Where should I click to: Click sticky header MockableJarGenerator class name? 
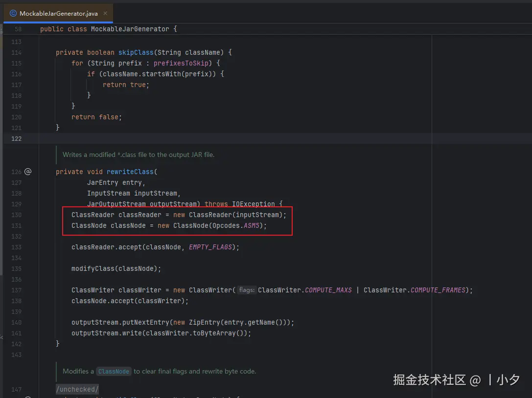pos(130,29)
